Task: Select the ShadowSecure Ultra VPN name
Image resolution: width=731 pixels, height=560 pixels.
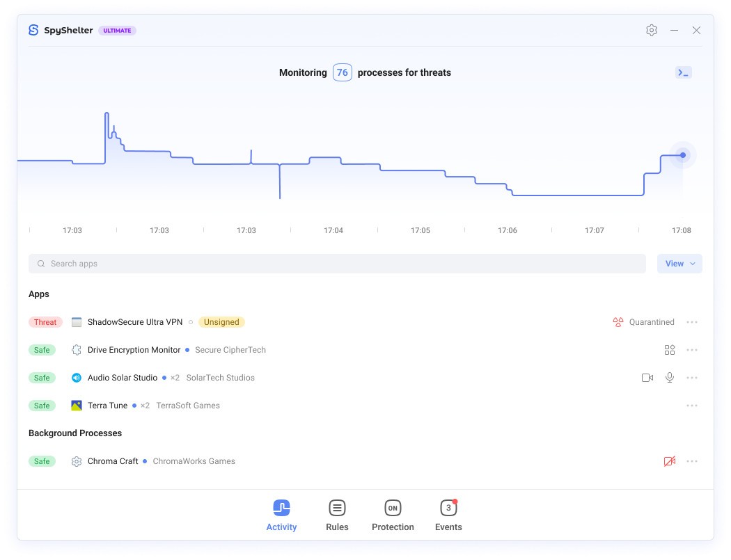Action: point(135,322)
